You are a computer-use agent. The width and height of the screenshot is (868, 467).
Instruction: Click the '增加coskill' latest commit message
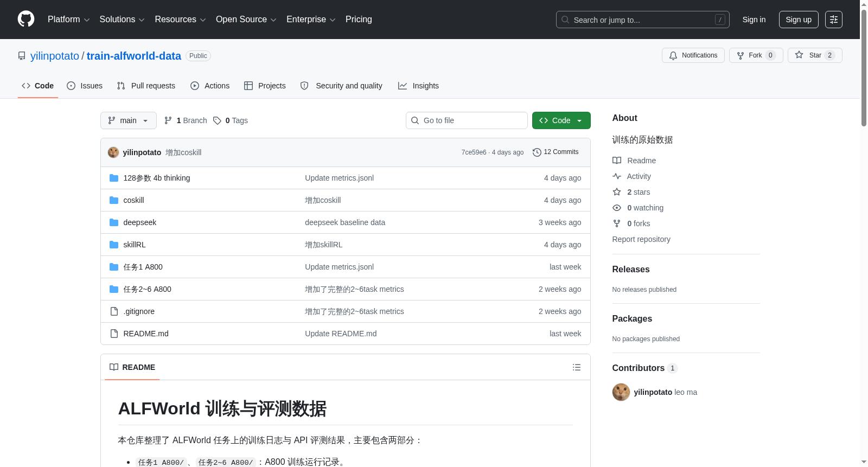point(183,152)
